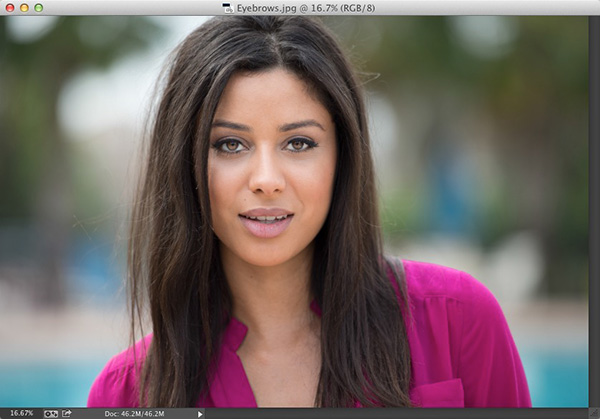Click the portrait photo on the canvas
600x419 pixels.
tap(294, 212)
